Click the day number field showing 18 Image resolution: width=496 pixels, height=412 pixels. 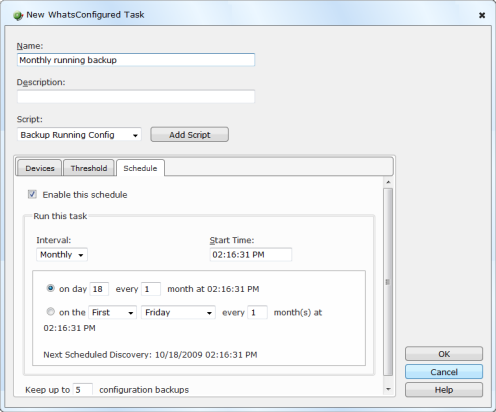99,289
